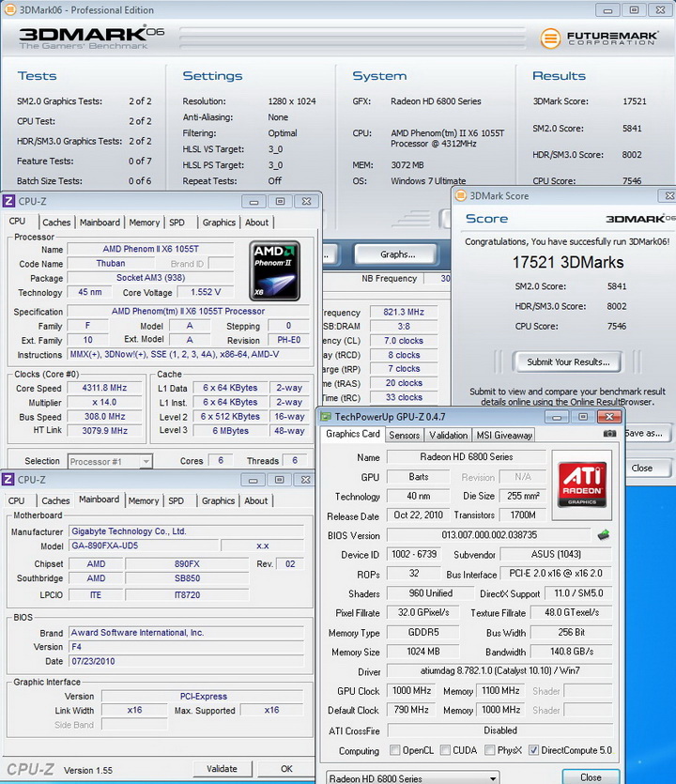This screenshot has height=784, width=676.
Task: Click the 17521 3DMarks score text
Action: 568,262
